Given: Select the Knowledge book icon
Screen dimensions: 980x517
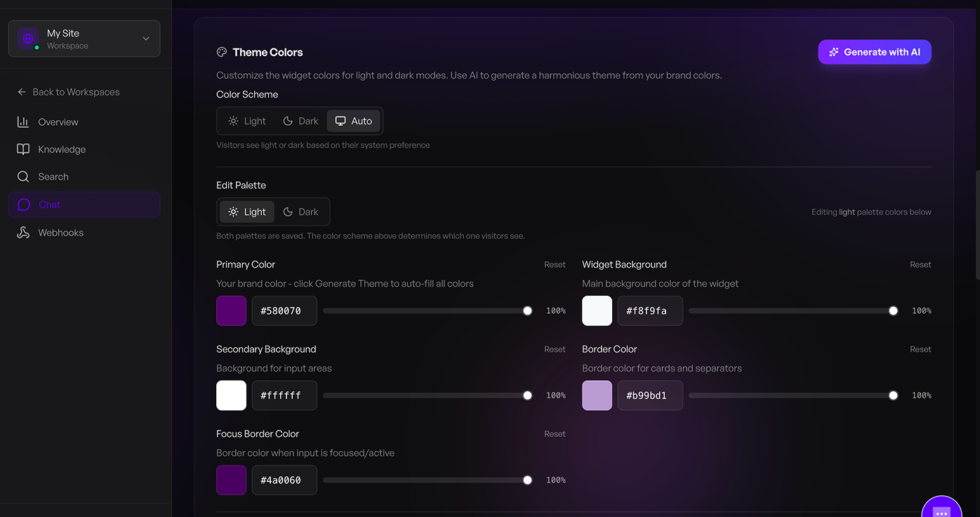Looking at the screenshot, I should click(x=24, y=149).
